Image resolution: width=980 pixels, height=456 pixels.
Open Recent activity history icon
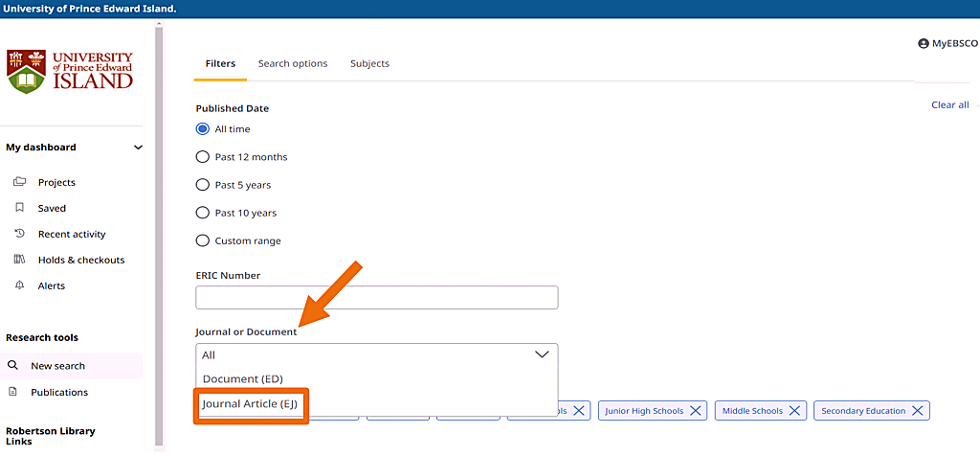tap(19, 234)
